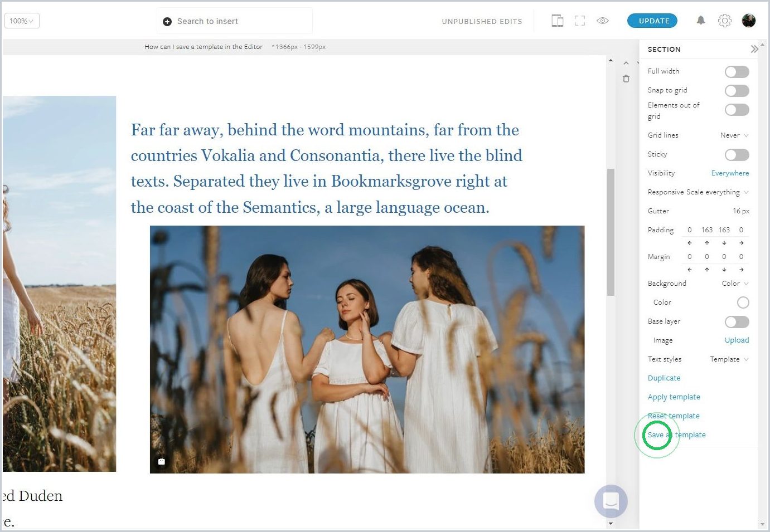Click Apply template
Screen dimensions: 770x532
coord(674,397)
